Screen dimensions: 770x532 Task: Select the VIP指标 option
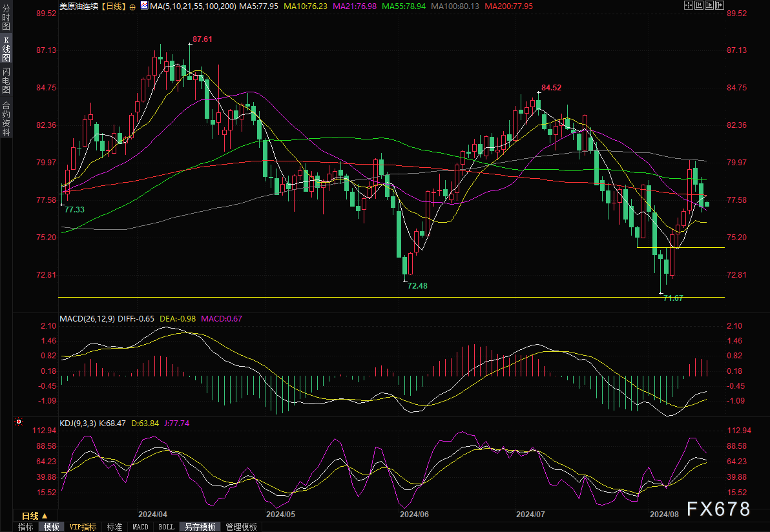[83, 527]
